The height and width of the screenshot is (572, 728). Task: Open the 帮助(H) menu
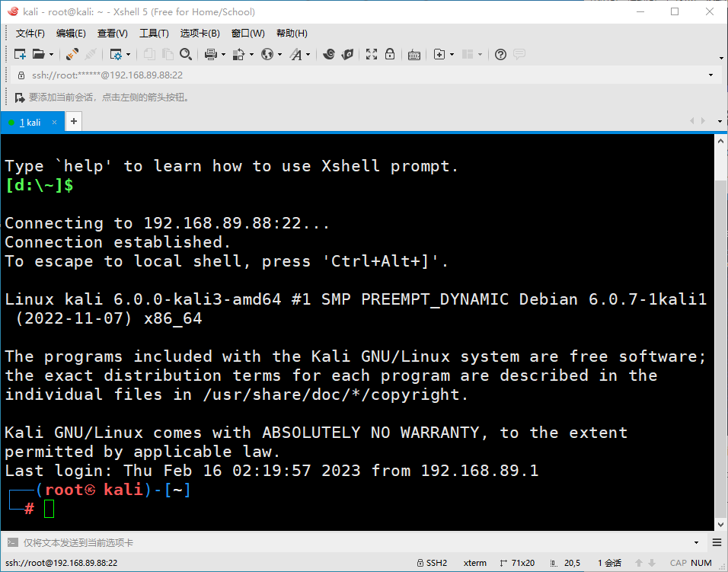292,34
